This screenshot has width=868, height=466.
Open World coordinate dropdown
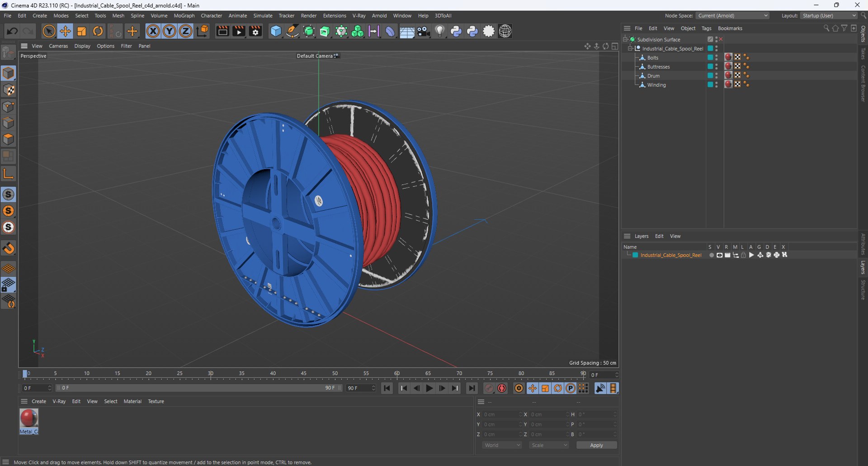[502, 445]
